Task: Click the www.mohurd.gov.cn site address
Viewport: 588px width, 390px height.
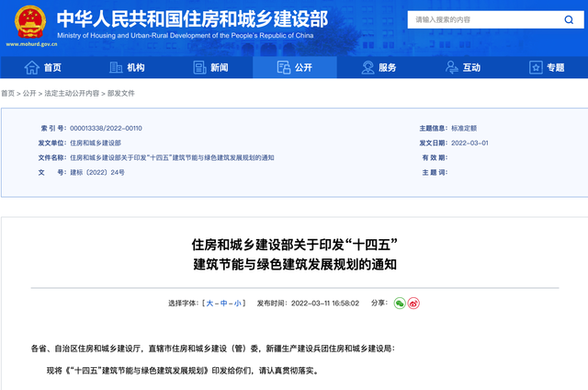Action: click(31, 44)
